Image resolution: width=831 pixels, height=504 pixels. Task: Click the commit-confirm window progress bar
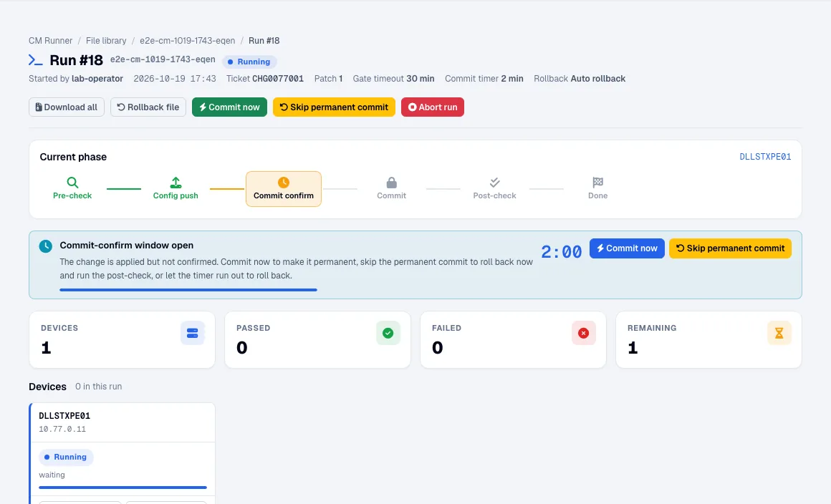[x=188, y=290]
